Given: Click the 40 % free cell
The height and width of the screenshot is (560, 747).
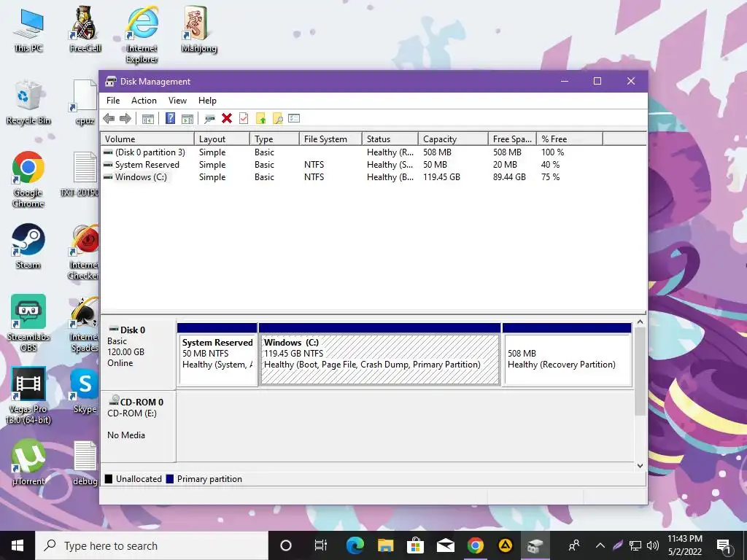Looking at the screenshot, I should coord(550,165).
